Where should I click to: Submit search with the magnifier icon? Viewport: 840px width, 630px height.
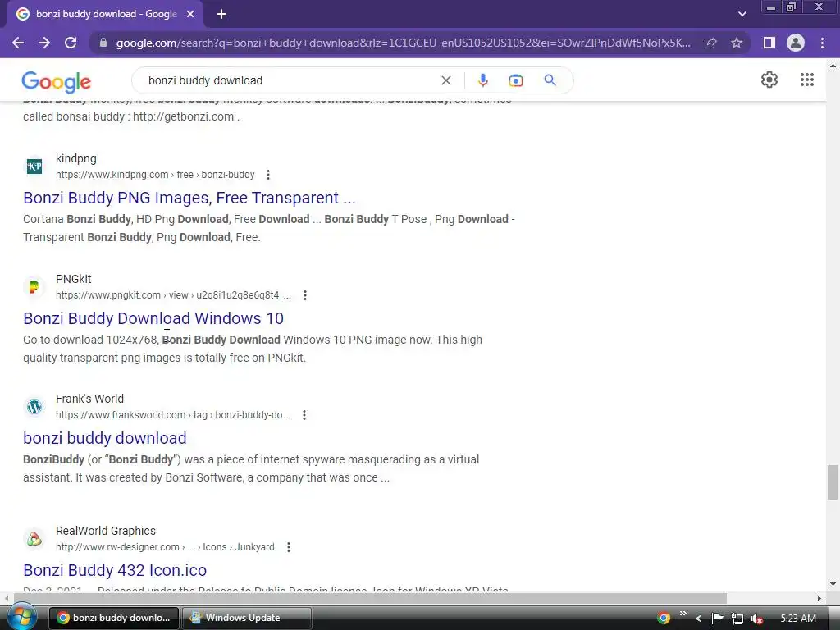[x=550, y=80]
